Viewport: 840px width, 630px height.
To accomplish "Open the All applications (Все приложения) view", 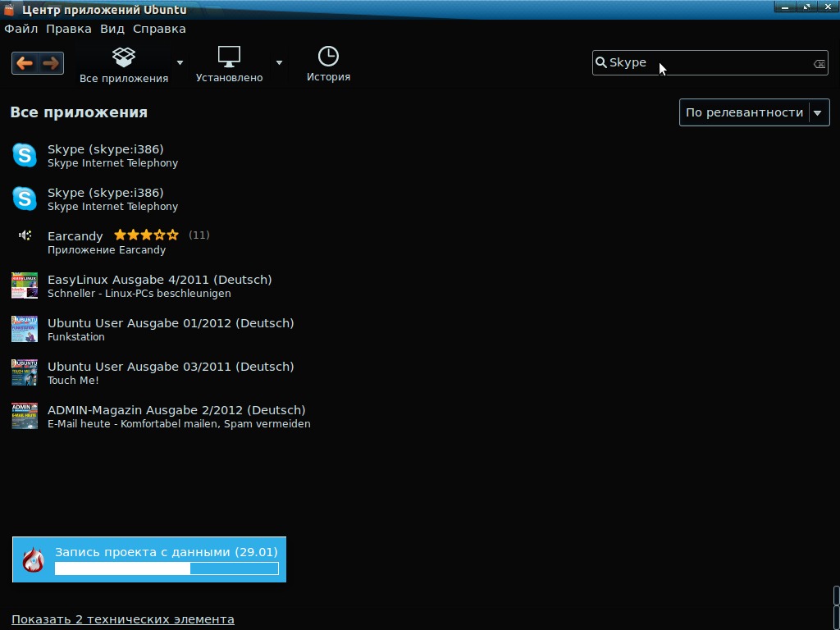I will point(124,65).
